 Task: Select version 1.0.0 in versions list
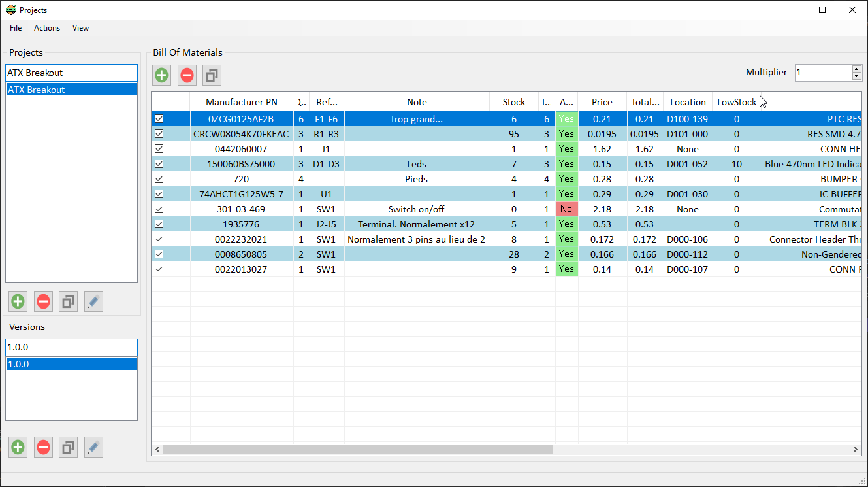coord(72,364)
